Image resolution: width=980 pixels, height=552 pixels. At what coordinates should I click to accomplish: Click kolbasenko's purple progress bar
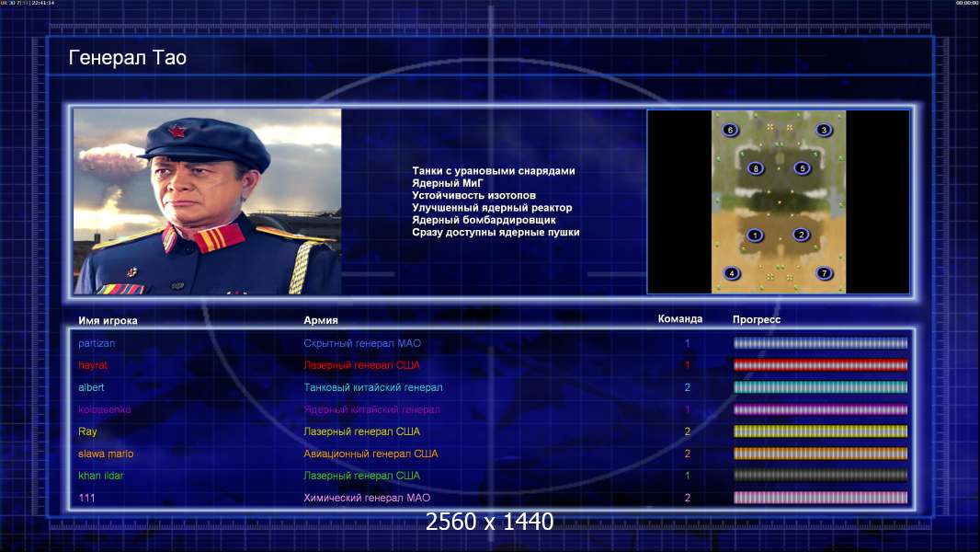pos(820,409)
